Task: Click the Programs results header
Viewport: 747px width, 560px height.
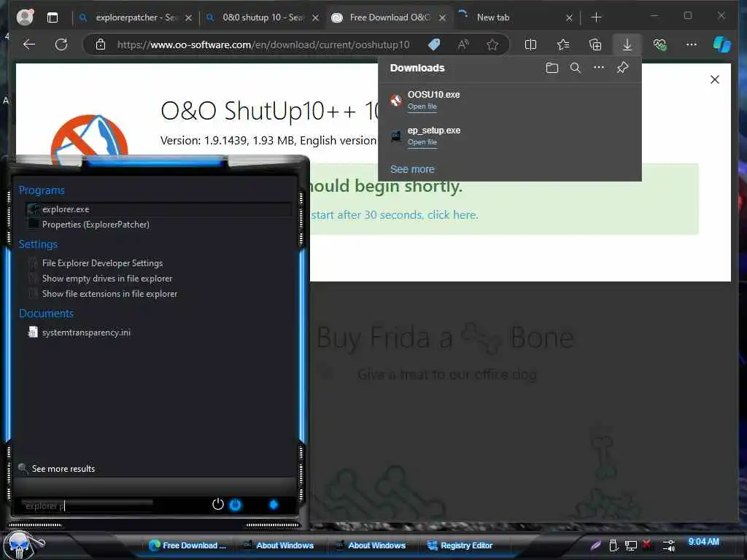Action: click(42, 190)
